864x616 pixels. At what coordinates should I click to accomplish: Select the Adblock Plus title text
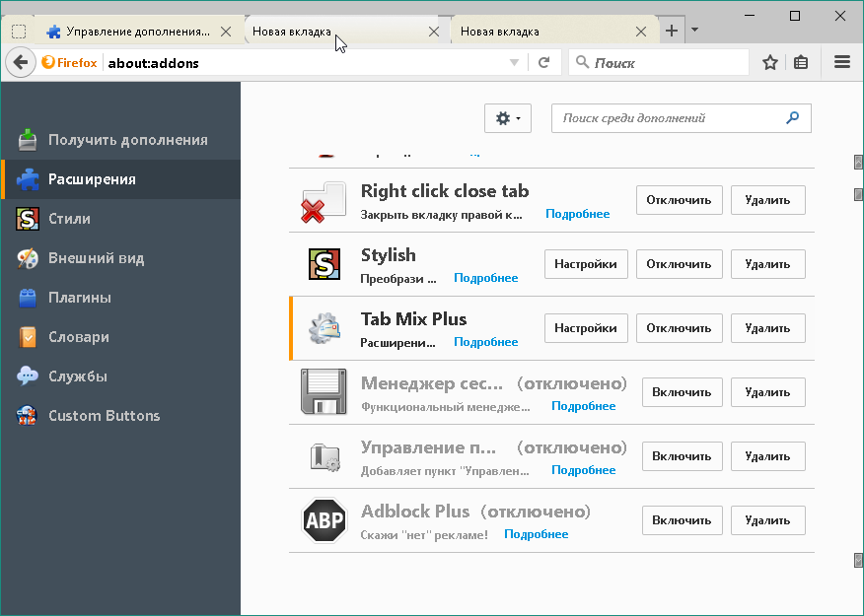(x=415, y=512)
